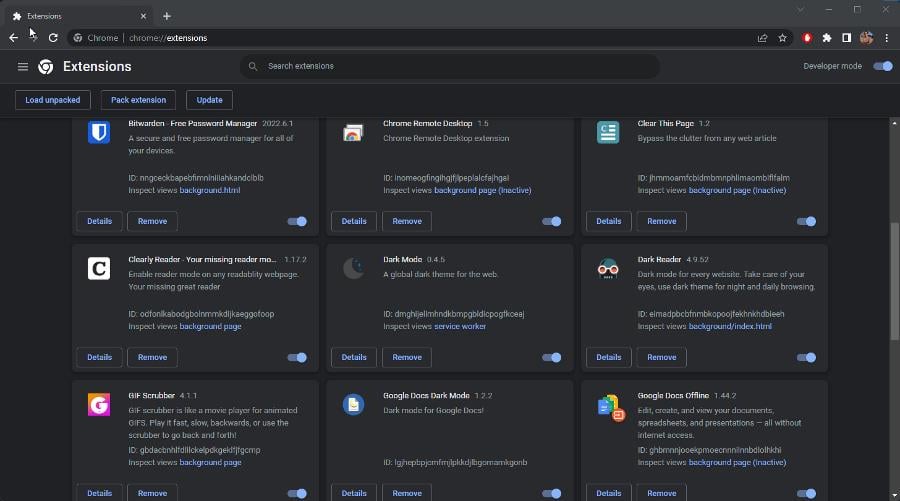This screenshot has height=501, width=900.
Task: Inspect Chrome Remote Desktop background page link
Action: pyautogui.click(x=483, y=191)
